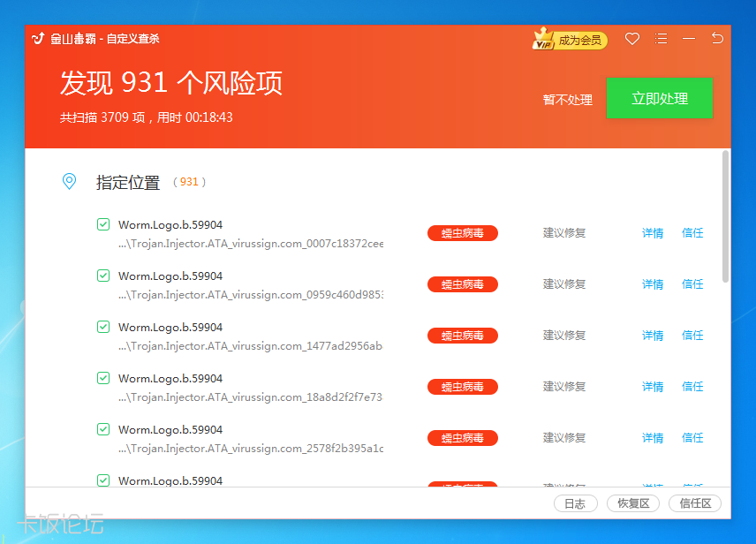Click the VIP 成为会员 badge
Screen dimensions: 756x544
point(571,40)
